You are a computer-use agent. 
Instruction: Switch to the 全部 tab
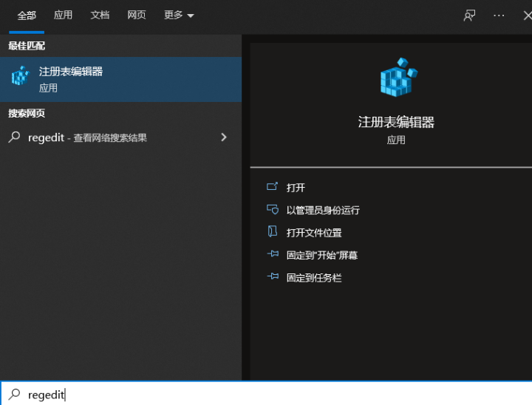[x=27, y=16]
